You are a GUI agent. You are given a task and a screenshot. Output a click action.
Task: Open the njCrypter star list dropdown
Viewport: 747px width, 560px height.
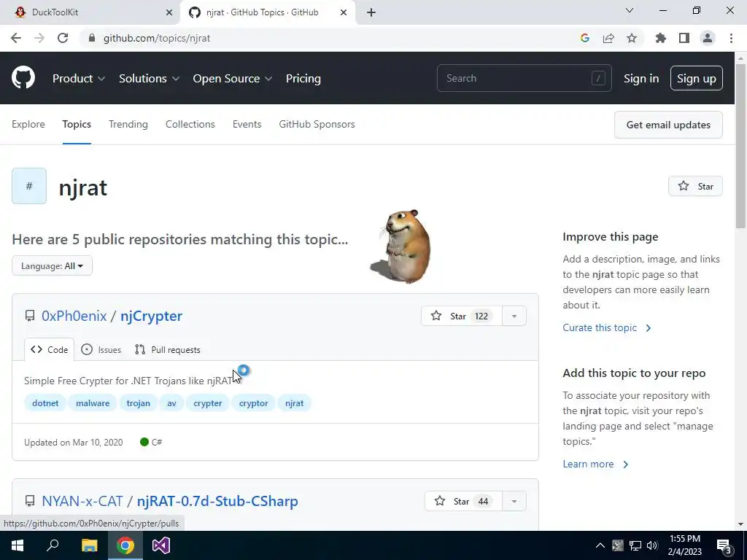pos(514,316)
